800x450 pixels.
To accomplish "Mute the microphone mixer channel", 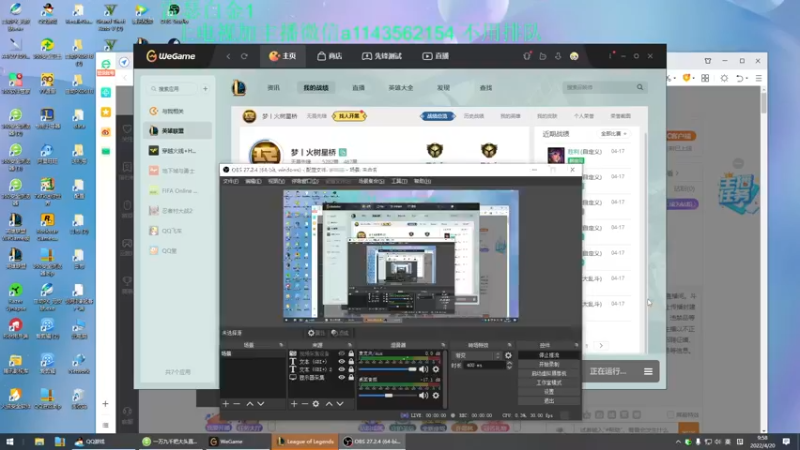I will pos(423,369).
